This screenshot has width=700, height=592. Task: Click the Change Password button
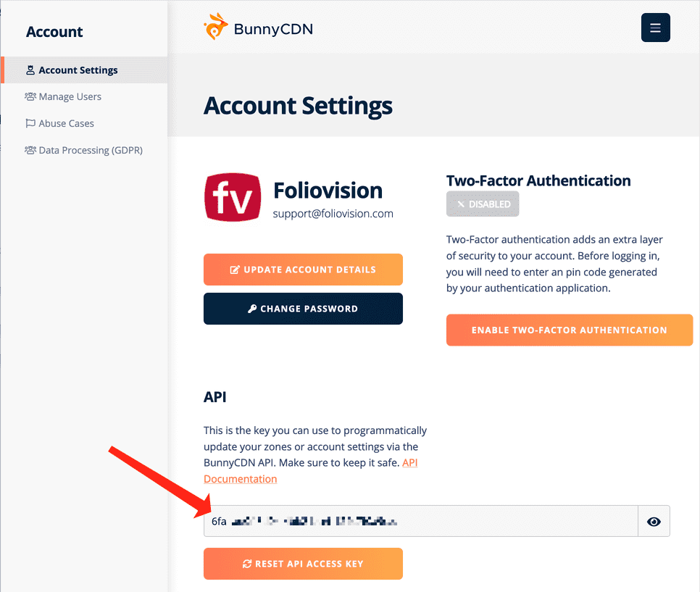pos(303,309)
